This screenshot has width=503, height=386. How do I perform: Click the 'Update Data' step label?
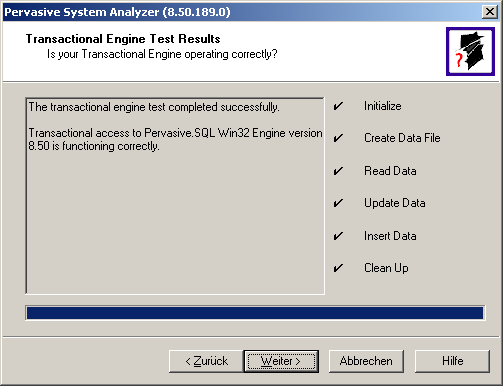click(x=395, y=203)
